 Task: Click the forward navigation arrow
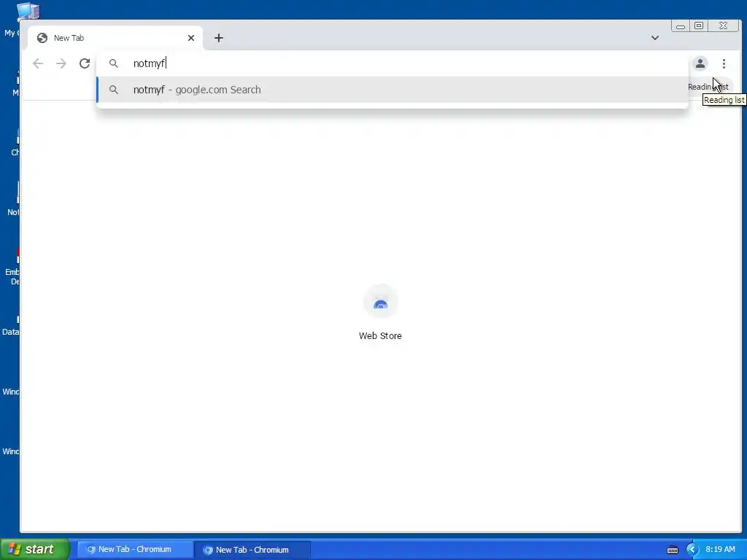tap(61, 63)
